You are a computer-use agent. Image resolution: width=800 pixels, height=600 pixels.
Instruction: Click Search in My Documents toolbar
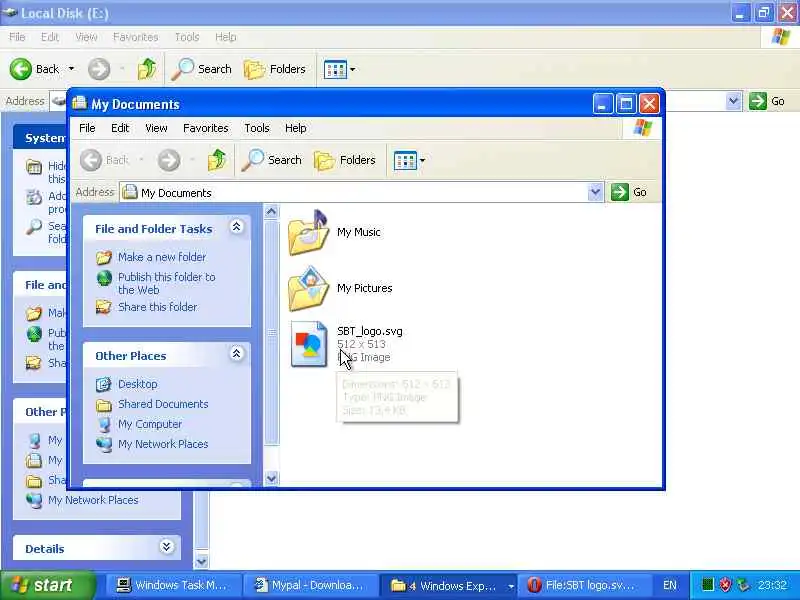(x=272, y=160)
